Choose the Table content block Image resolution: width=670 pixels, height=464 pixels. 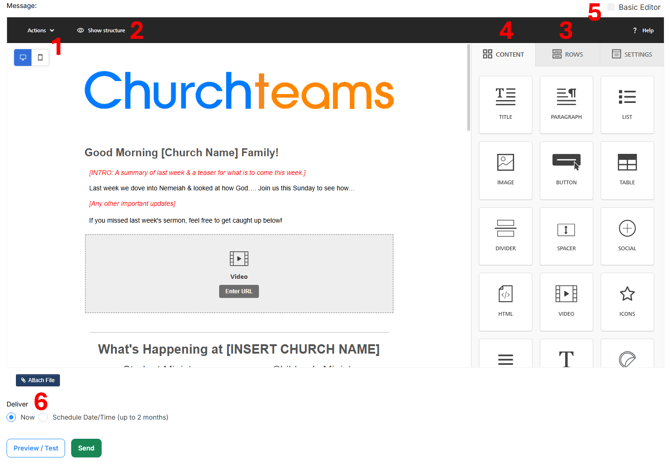pos(627,170)
